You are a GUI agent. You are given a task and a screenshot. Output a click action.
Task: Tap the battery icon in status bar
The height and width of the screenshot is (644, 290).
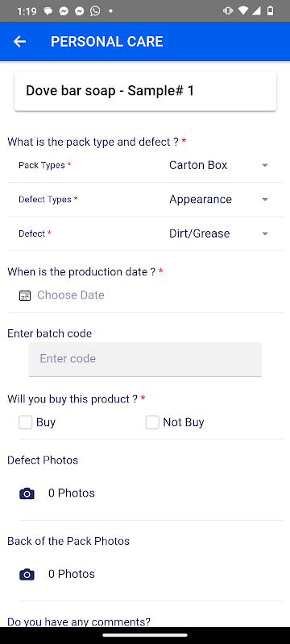[271, 11]
